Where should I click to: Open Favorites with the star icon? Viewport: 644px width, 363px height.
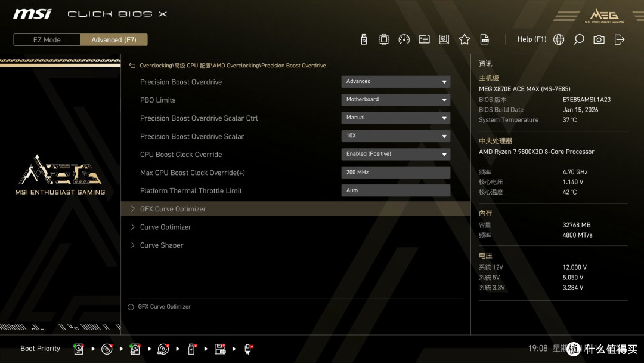click(x=465, y=39)
